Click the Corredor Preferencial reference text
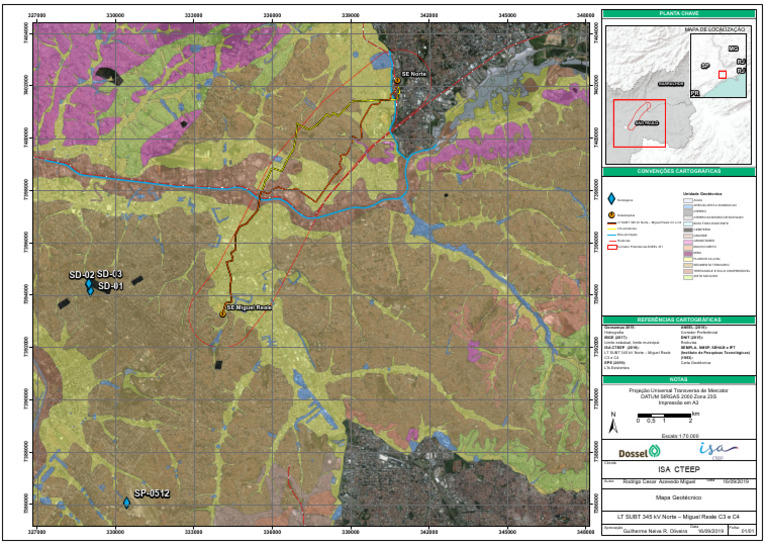This screenshot has height=544, width=768. click(697, 332)
